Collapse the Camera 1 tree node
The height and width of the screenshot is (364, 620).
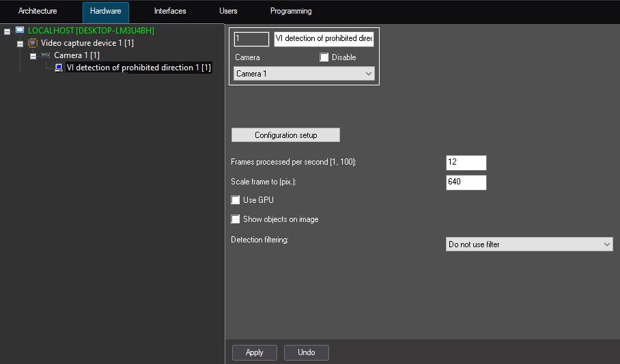(x=33, y=56)
